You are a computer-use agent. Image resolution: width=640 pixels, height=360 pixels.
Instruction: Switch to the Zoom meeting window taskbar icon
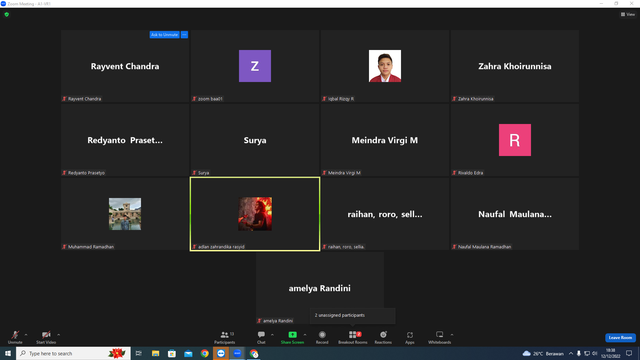pyautogui.click(x=237, y=353)
